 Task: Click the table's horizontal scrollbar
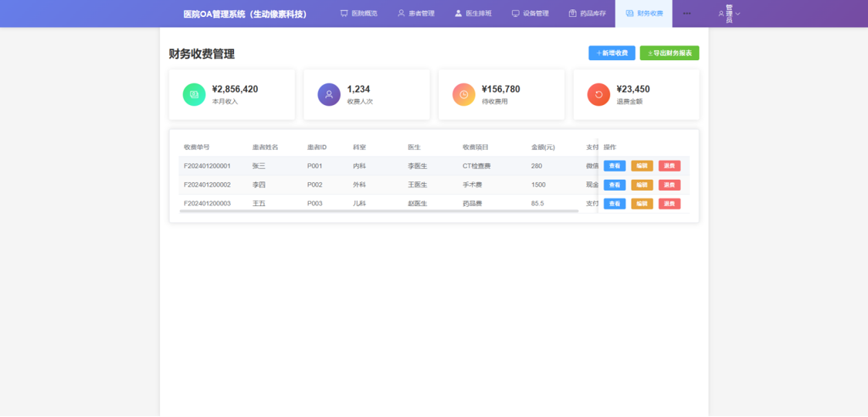pos(378,211)
